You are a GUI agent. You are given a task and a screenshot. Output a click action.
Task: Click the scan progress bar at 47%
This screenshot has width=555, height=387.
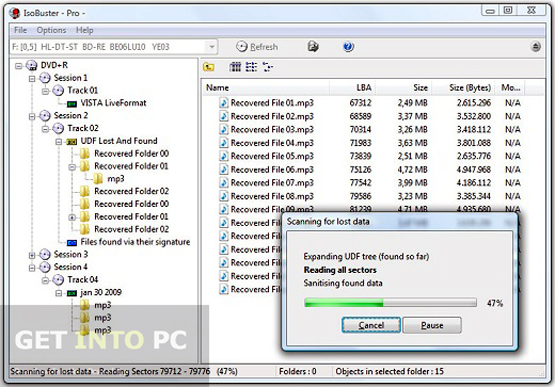tap(390, 302)
